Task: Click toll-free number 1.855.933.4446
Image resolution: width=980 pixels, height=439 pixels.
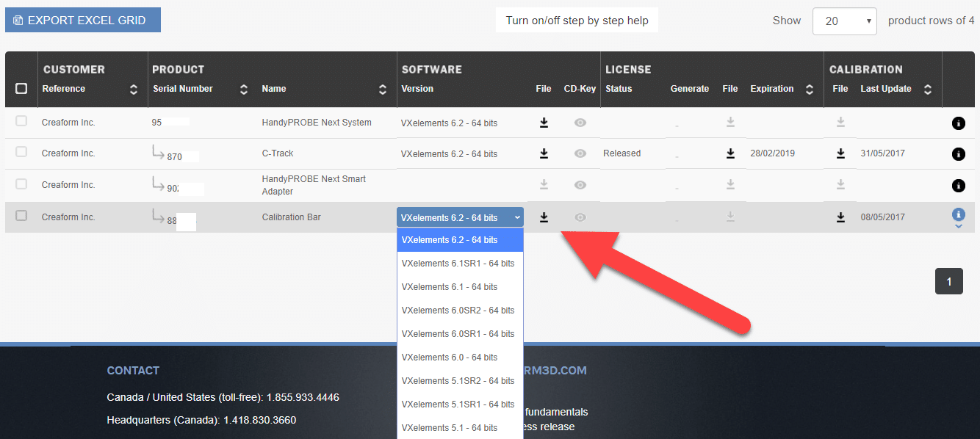Action: coord(303,397)
